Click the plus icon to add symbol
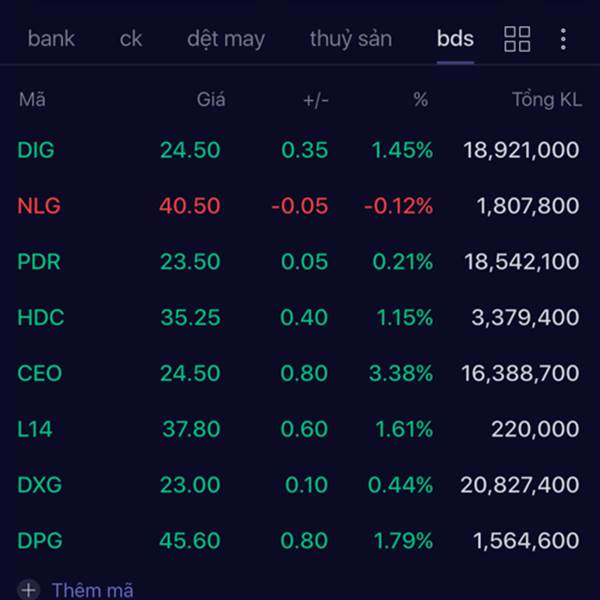Image resolution: width=600 pixels, height=600 pixels. [x=28, y=590]
